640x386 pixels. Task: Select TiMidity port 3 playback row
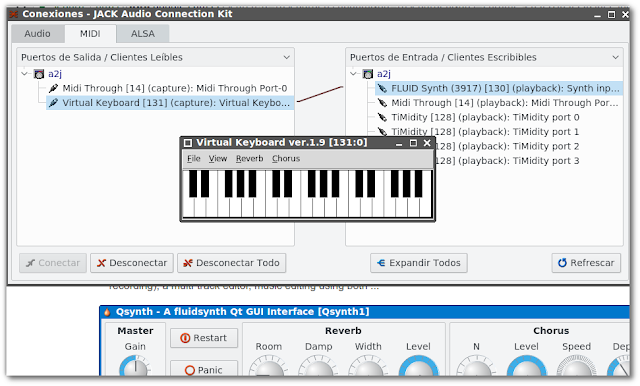(x=506, y=161)
